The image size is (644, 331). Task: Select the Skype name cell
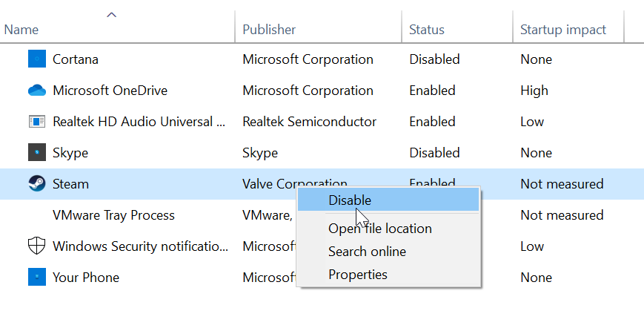(x=70, y=153)
